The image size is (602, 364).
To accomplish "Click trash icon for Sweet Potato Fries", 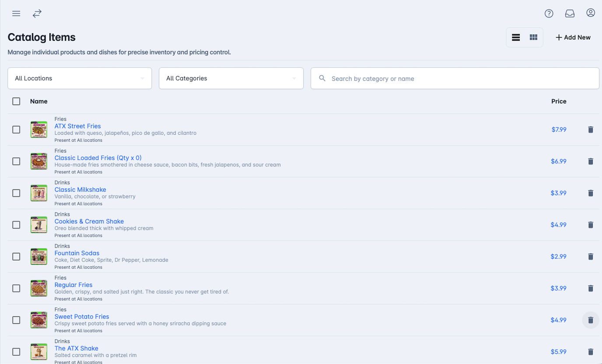I will pos(591,320).
